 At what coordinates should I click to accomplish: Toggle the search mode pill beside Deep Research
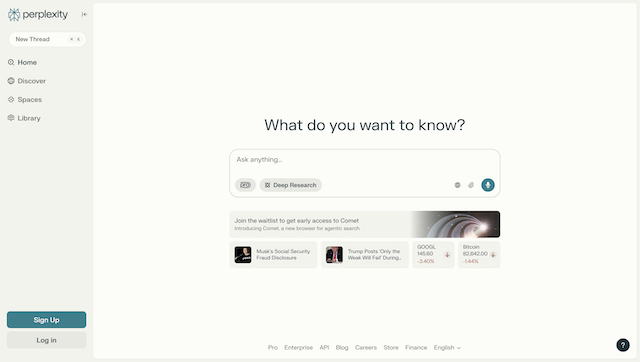click(245, 185)
